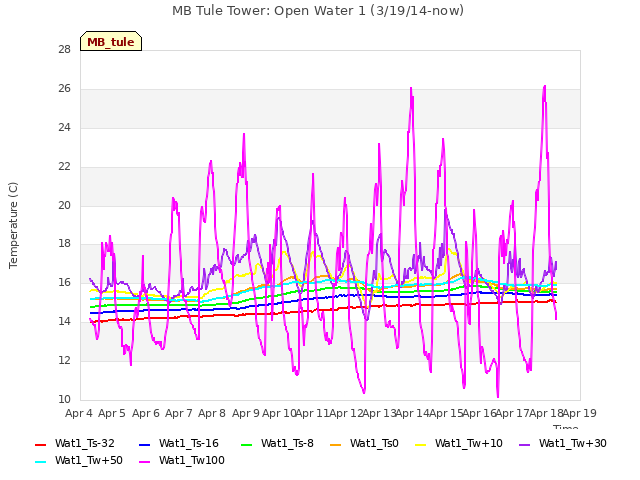Click the magenta Wat1_Tw100 legend swatch
640x480 pixels.
[x=144, y=462]
